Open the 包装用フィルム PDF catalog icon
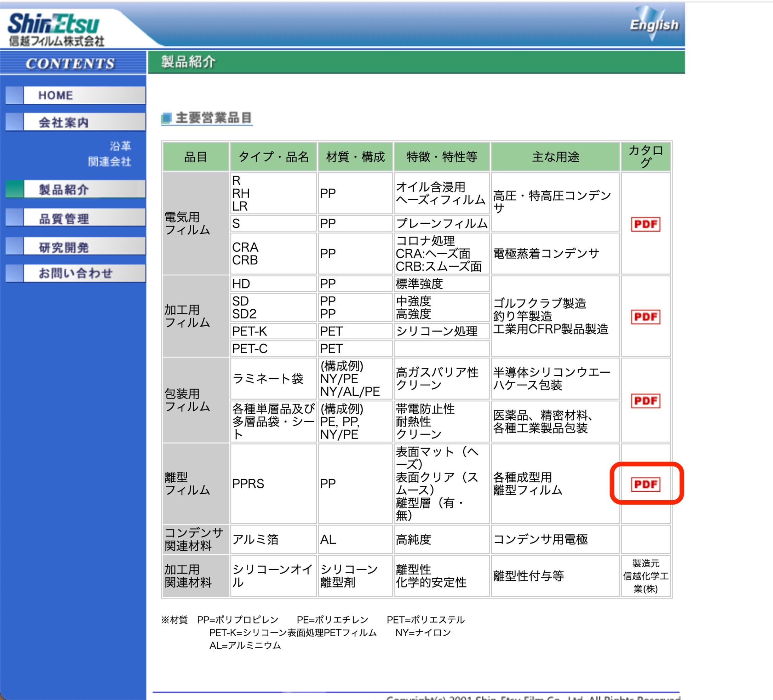The width and height of the screenshot is (773, 700). (645, 401)
